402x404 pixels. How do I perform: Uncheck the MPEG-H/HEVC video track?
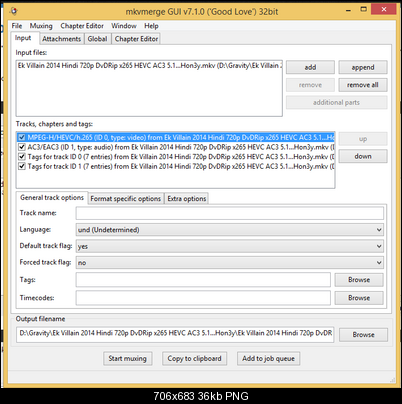point(22,137)
